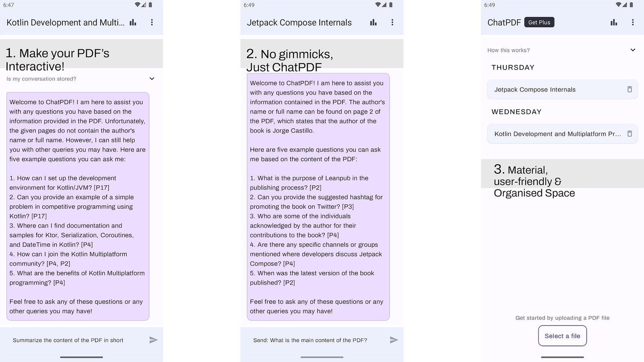This screenshot has width=644, height=362.
Task: Delete the Jetpack Compose Internals chat
Action: coord(630,89)
